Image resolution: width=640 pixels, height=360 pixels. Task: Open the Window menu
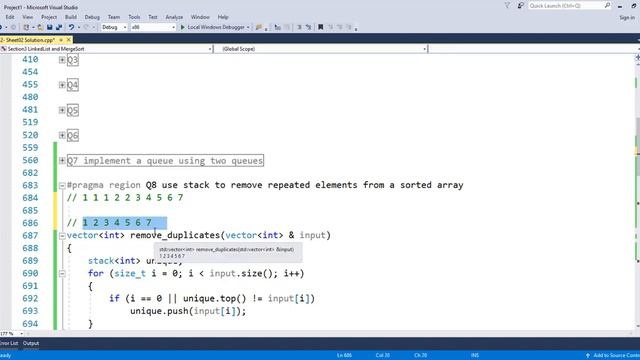tap(200, 17)
